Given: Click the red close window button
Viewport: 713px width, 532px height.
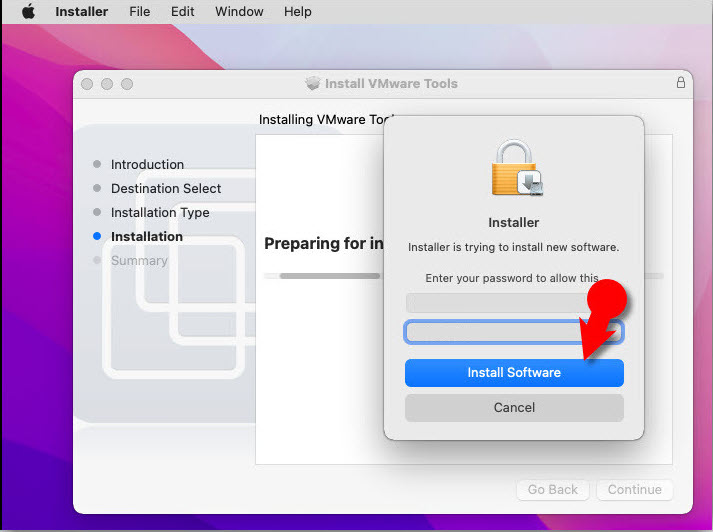Looking at the screenshot, I should coord(87,84).
